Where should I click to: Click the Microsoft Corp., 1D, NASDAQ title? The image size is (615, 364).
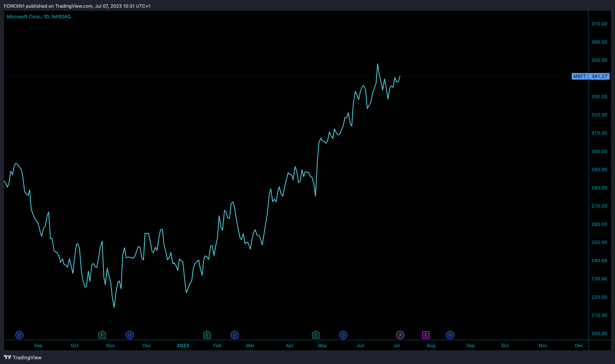[x=39, y=17]
